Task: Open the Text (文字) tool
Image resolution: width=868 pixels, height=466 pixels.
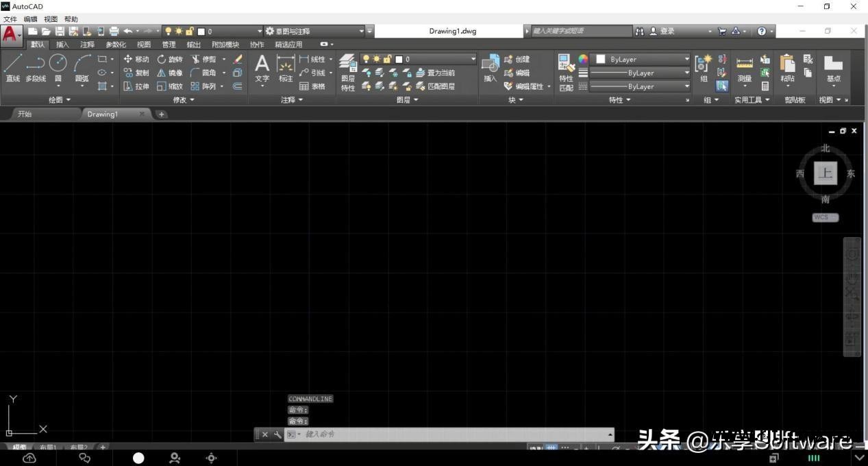Action: coord(262,69)
